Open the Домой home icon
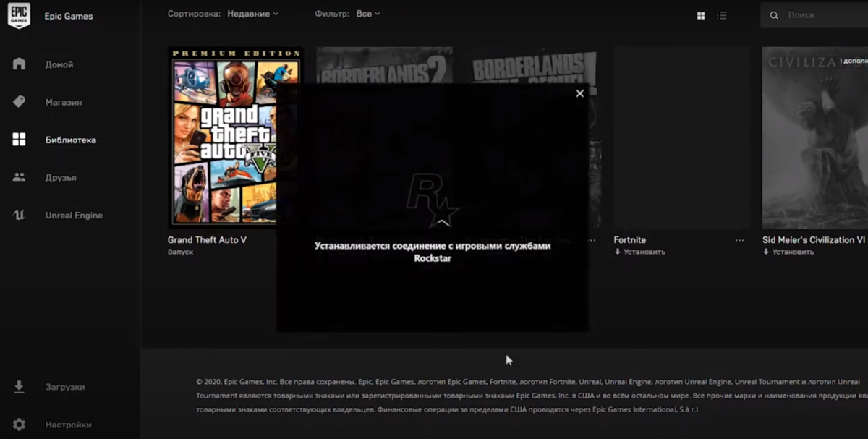 [x=19, y=64]
